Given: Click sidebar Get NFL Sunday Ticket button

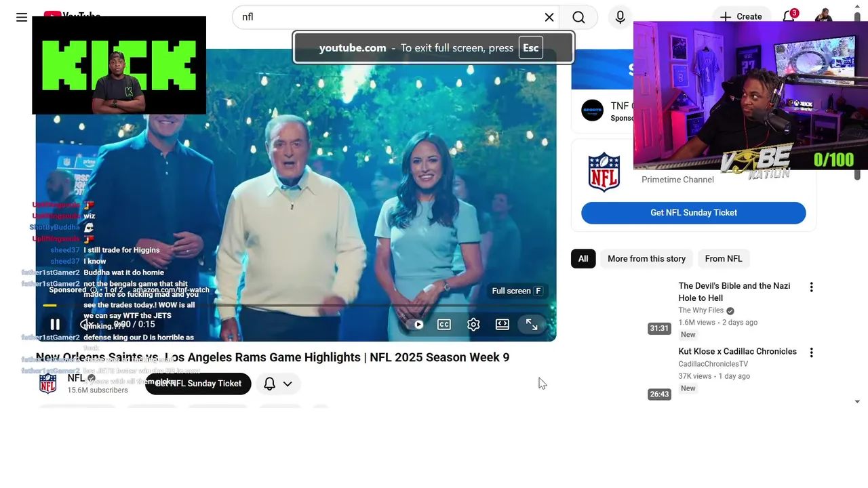Looking at the screenshot, I should 693,213.
